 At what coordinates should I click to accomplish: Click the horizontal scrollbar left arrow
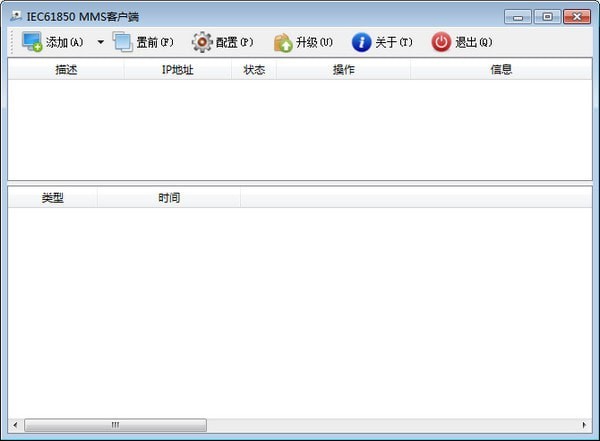tap(15, 425)
